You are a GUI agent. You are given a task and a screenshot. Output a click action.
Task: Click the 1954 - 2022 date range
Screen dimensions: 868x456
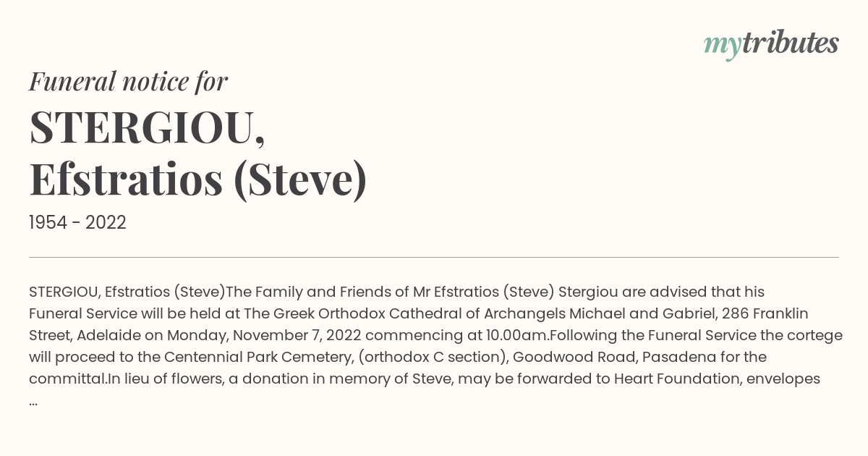point(77,223)
